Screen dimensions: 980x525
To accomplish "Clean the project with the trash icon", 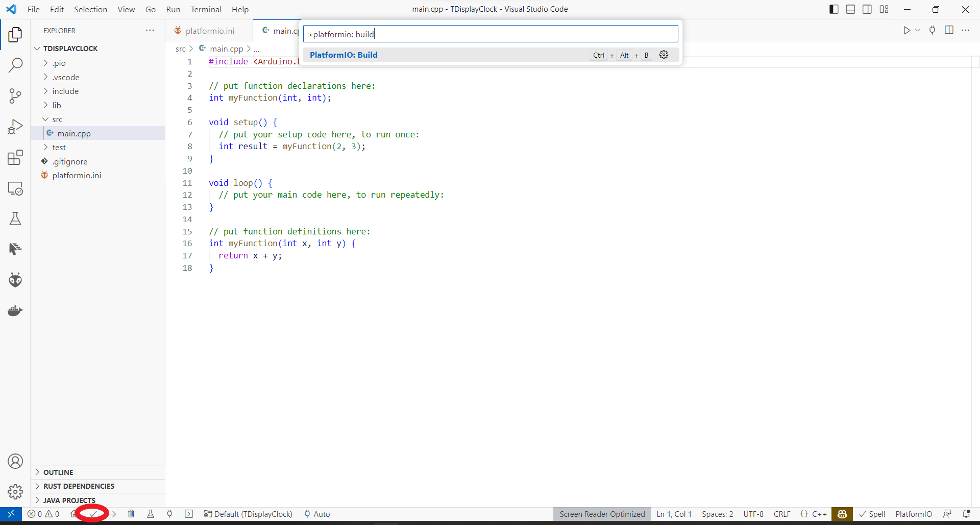I will [131, 514].
